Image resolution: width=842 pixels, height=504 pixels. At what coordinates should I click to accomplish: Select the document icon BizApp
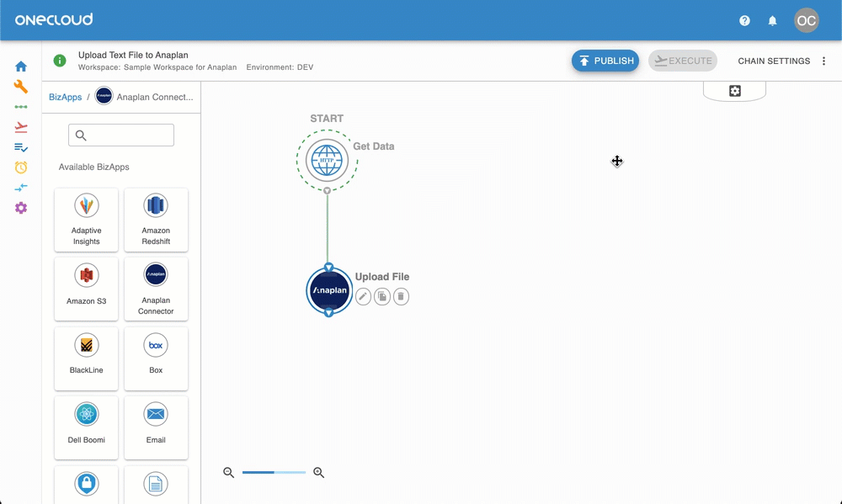click(x=156, y=485)
